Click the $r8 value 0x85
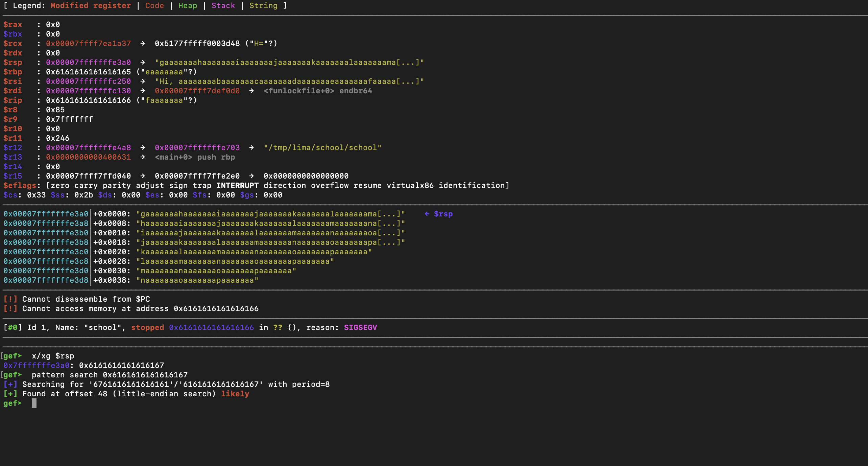Image resolution: width=868 pixels, height=466 pixels. coord(55,110)
